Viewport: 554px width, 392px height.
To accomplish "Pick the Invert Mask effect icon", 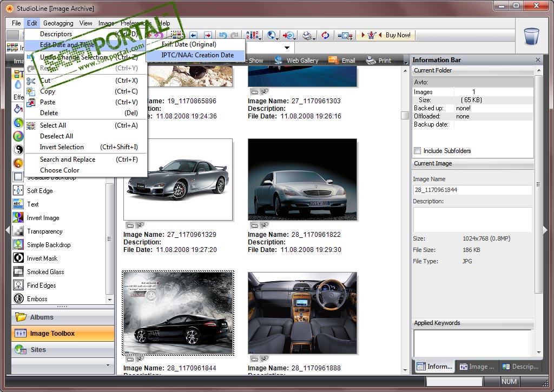I will [18, 258].
